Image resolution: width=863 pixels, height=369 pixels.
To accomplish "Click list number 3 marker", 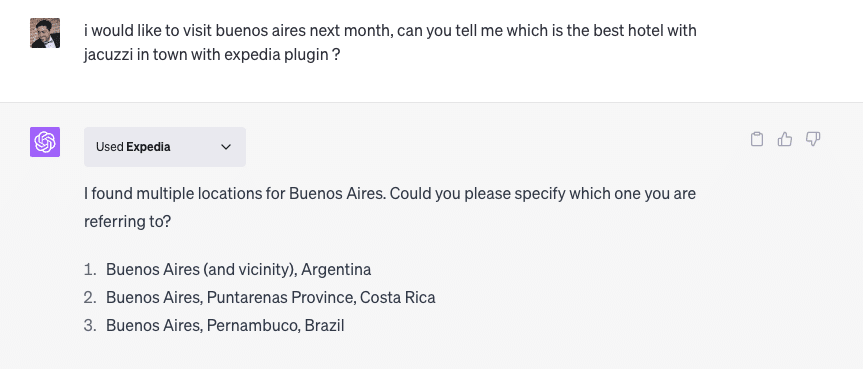I will click(90, 325).
